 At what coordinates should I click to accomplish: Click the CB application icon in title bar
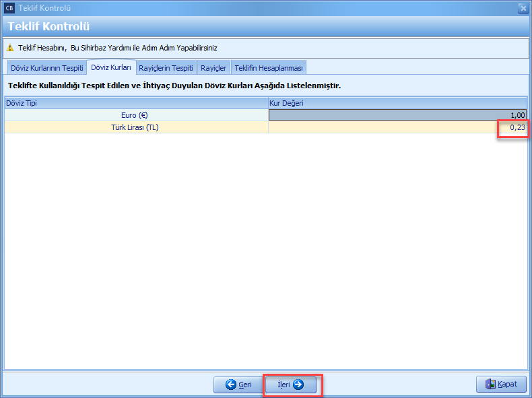pyautogui.click(x=9, y=8)
